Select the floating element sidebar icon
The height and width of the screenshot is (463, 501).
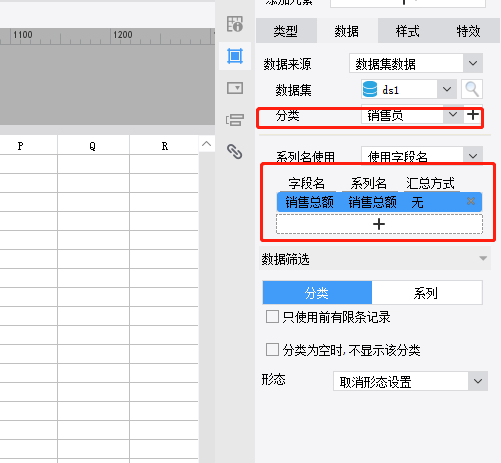[235, 56]
